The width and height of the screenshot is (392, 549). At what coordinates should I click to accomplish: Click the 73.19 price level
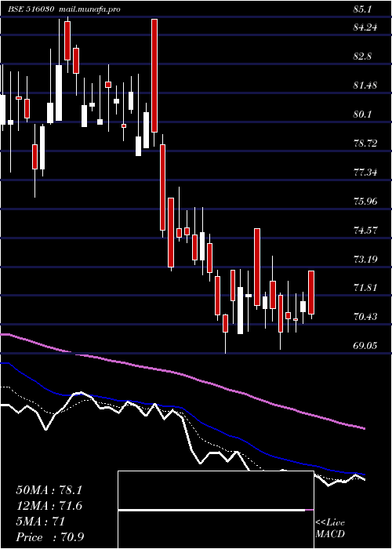[x=365, y=259]
